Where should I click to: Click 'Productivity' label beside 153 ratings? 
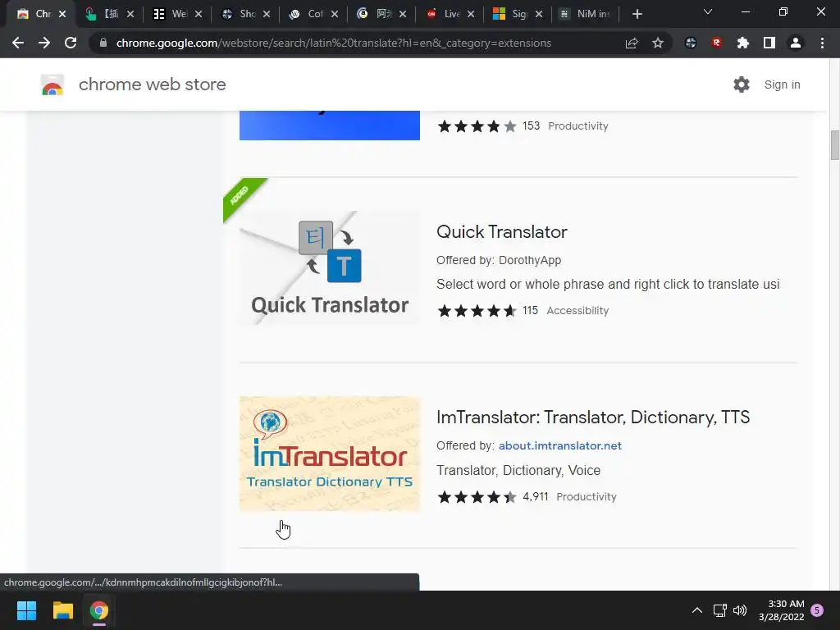pos(578,126)
